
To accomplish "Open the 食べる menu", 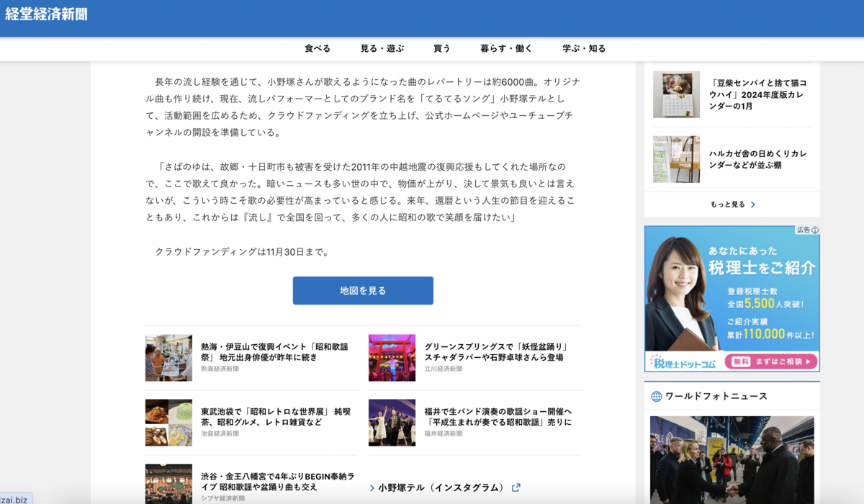I will (318, 48).
